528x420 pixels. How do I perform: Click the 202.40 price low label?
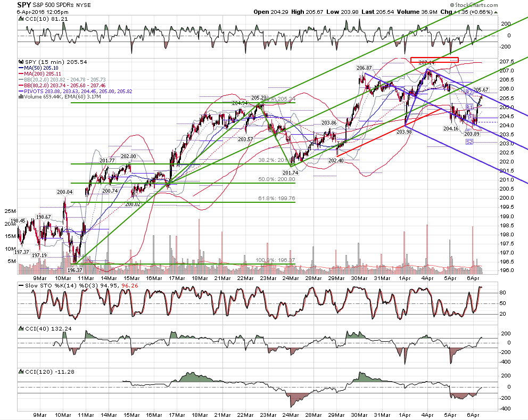click(336, 161)
